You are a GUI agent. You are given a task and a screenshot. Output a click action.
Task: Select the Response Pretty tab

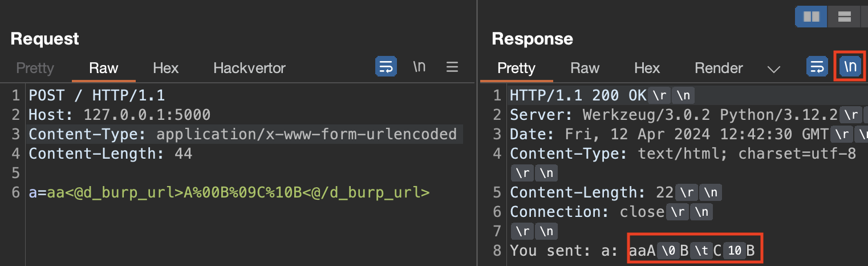(x=516, y=68)
